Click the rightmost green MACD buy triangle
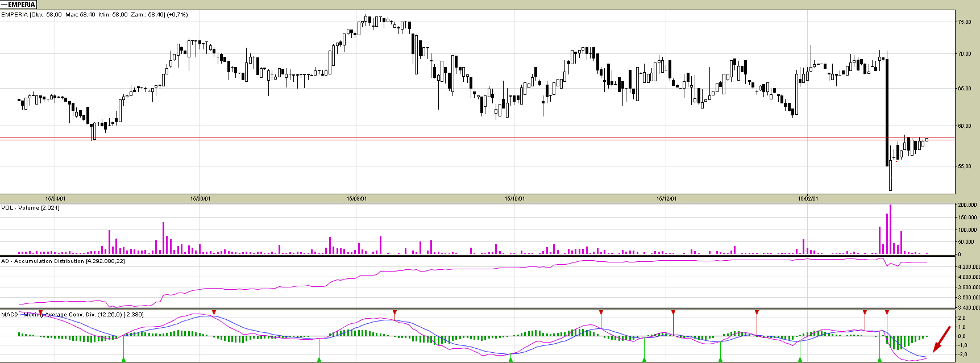Image resolution: width=980 pixels, height=363 pixels. pos(879,358)
